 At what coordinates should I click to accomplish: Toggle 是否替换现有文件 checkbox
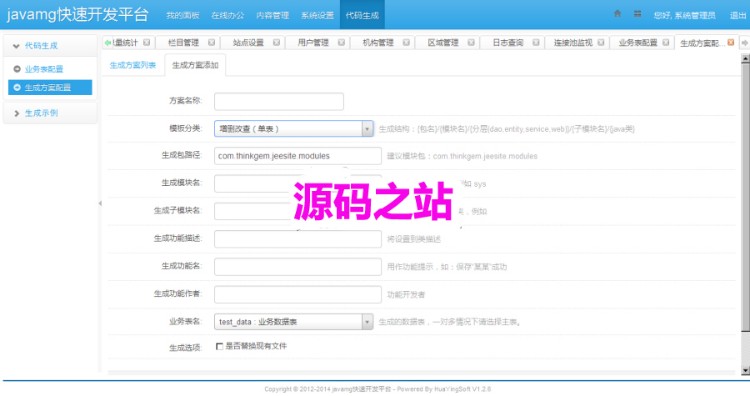point(219,346)
